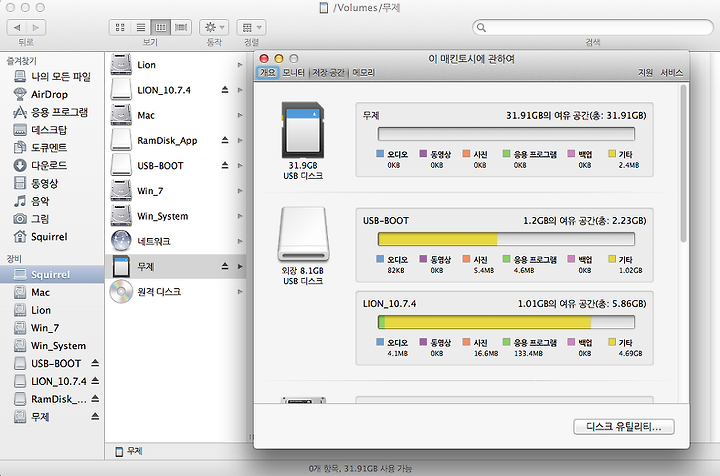Viewport: 720px width, 476px height.
Task: Expand 무제 row disclosure arrow
Action: (240, 267)
